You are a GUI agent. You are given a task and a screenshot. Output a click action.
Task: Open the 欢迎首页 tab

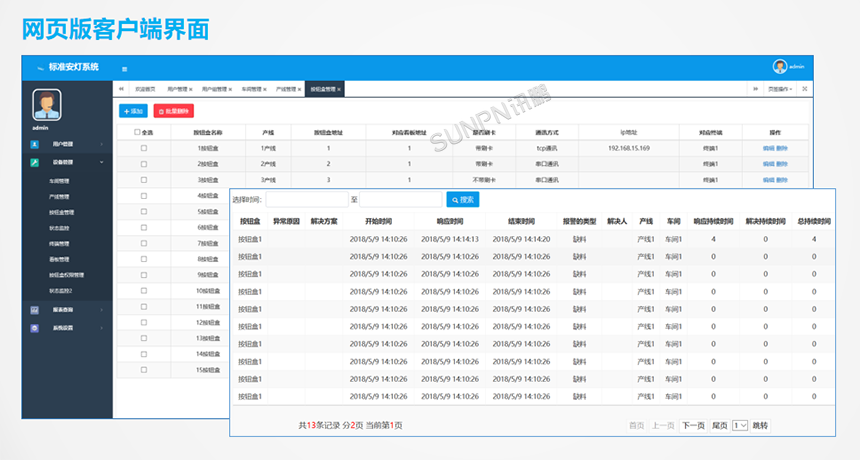(145, 89)
